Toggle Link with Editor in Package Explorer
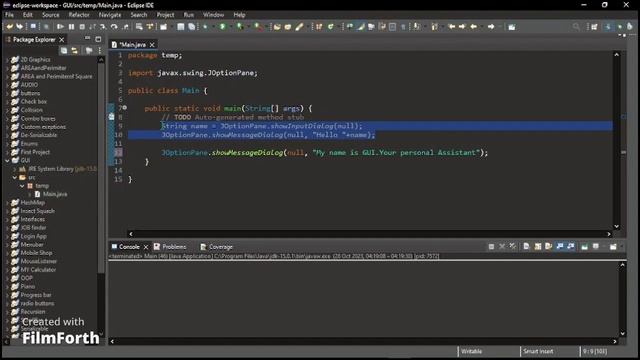Viewport: 640px width, 360px height. click(x=74, y=51)
